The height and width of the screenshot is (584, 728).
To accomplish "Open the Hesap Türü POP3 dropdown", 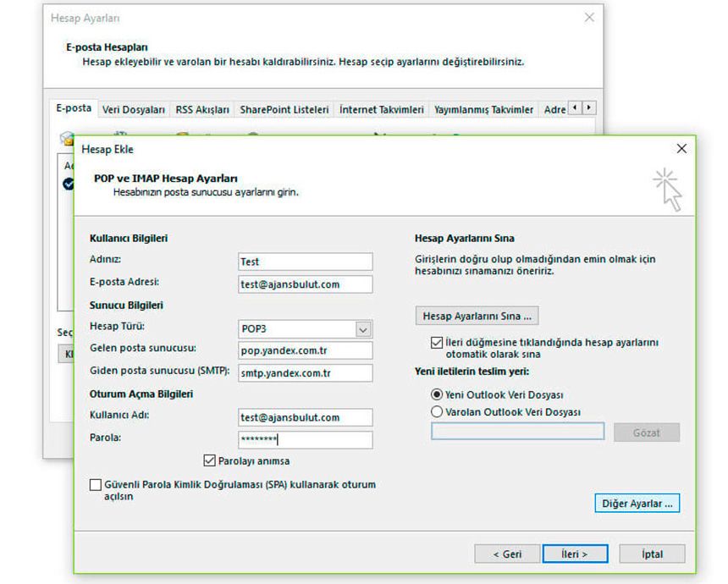I will click(x=363, y=329).
